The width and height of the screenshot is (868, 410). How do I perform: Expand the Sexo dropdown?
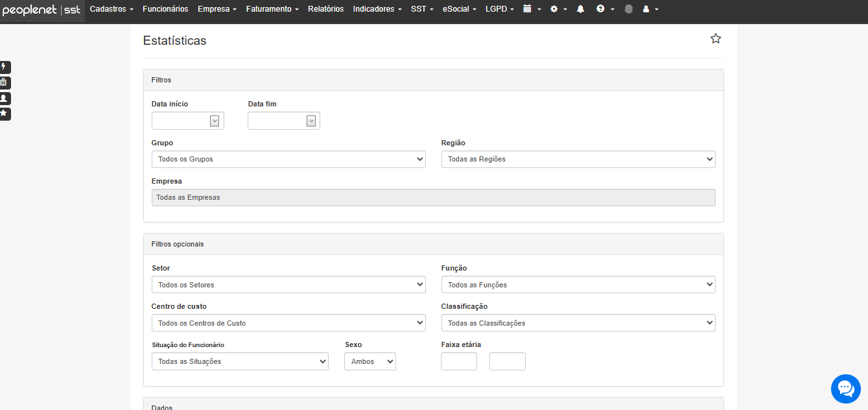tap(370, 361)
